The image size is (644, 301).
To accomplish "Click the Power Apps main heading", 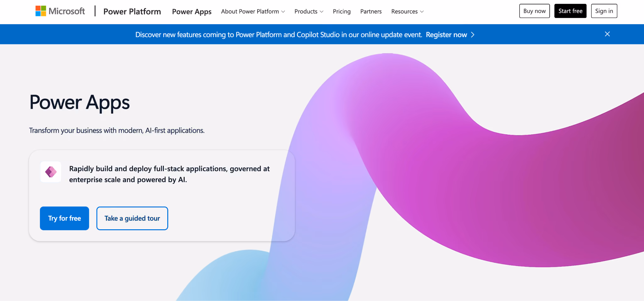I will tap(80, 103).
